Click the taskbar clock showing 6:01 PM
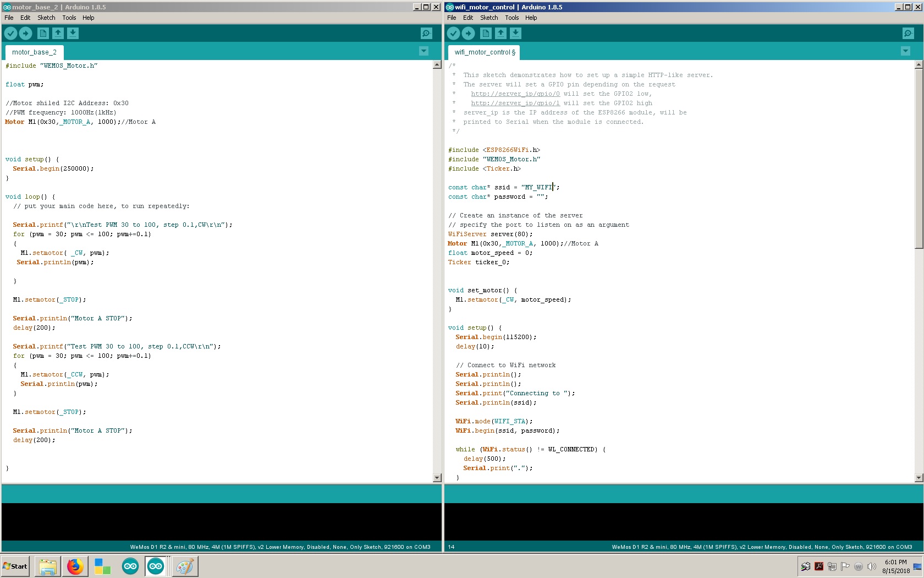The image size is (924, 578). [896, 566]
